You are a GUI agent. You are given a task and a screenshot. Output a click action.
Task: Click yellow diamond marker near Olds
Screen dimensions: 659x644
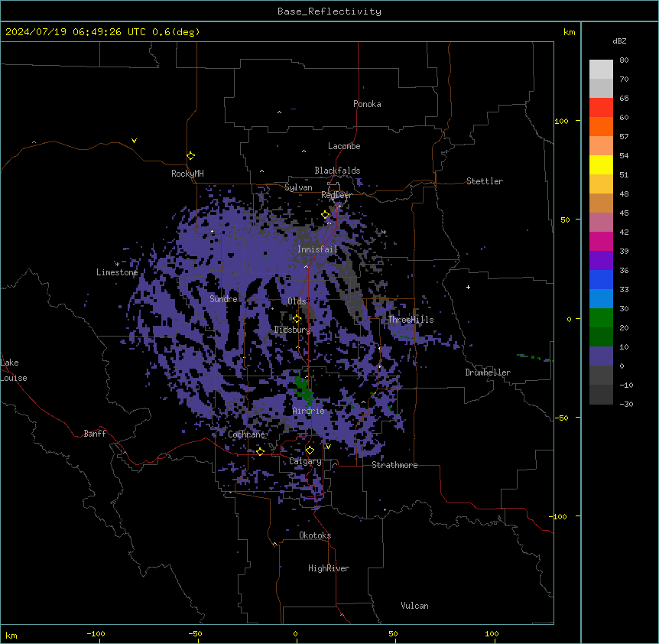coord(297,319)
